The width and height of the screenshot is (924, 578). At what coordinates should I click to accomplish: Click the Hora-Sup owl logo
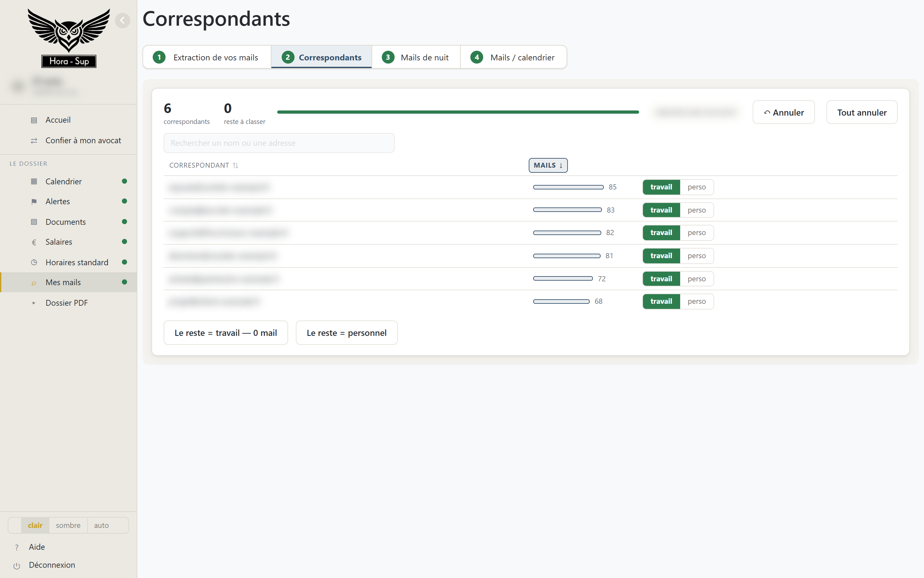pyautogui.click(x=69, y=38)
